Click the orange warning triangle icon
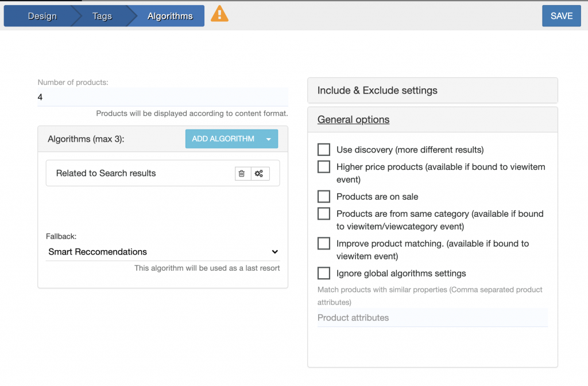The width and height of the screenshot is (588, 386). point(219,14)
